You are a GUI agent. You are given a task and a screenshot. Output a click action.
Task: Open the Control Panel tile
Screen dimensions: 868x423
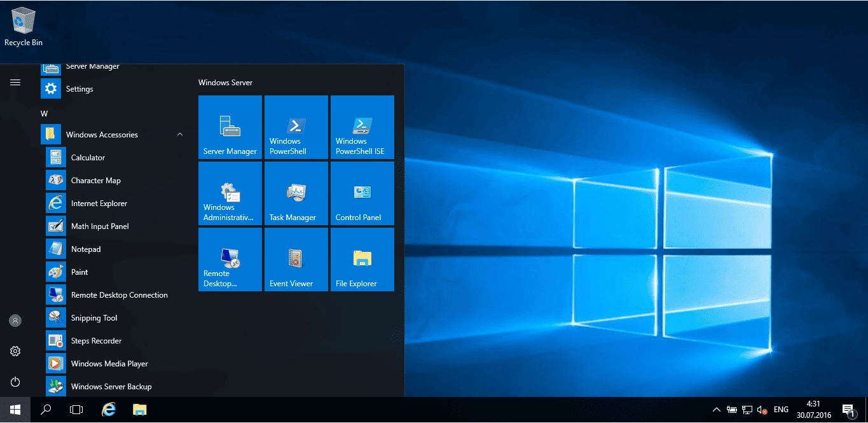(x=362, y=193)
